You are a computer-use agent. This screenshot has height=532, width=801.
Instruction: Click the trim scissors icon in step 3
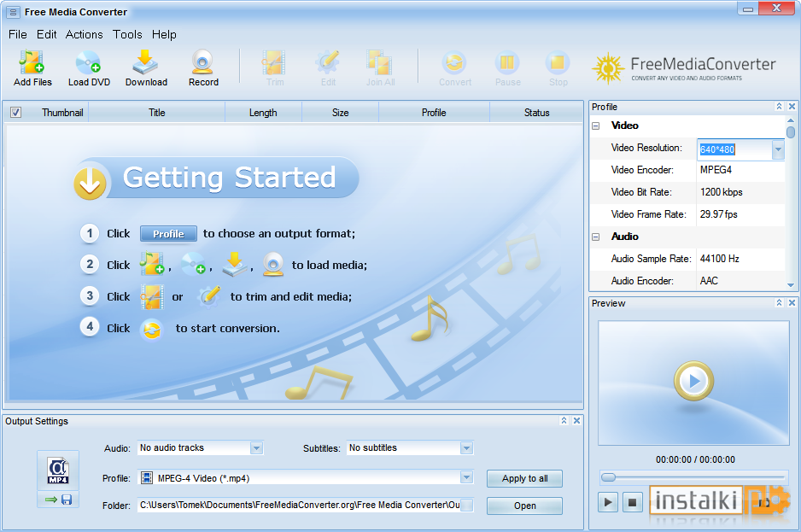pyautogui.click(x=152, y=297)
